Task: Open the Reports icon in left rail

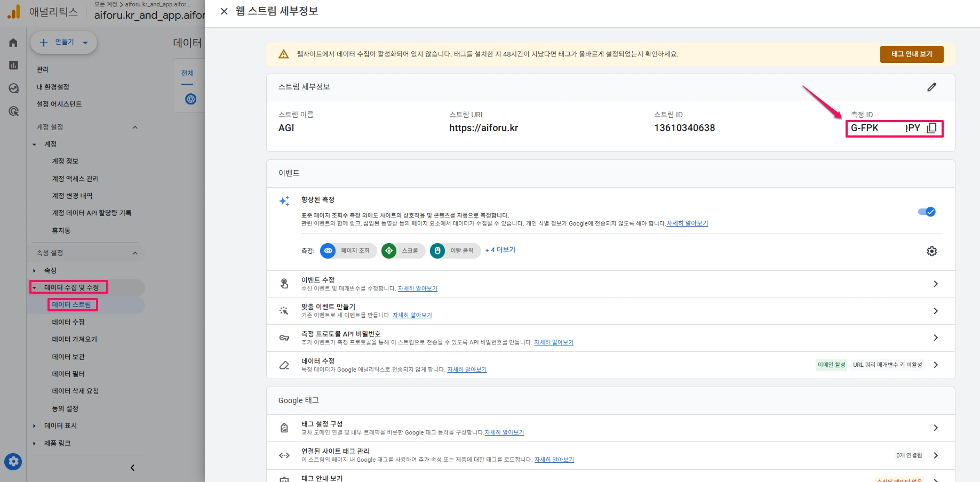Action: [13, 65]
